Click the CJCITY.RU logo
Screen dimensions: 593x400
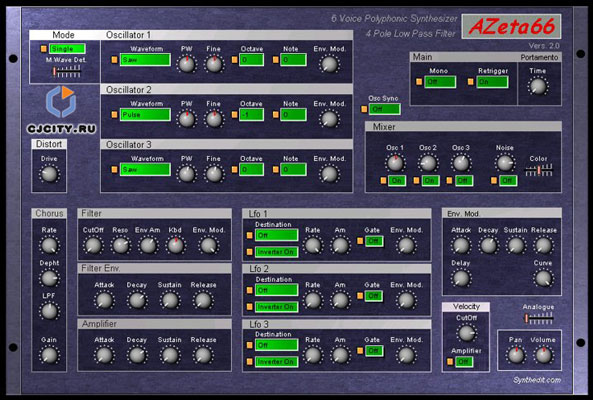point(61,110)
